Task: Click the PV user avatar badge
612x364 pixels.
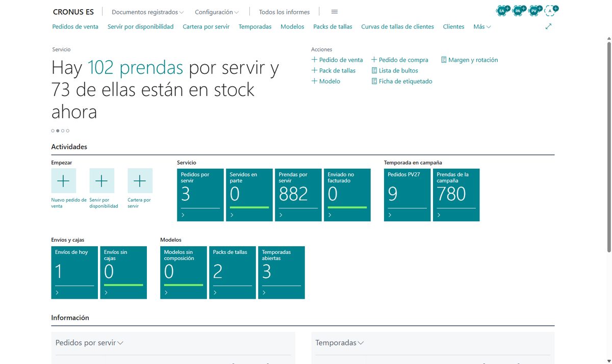Action: point(534,10)
